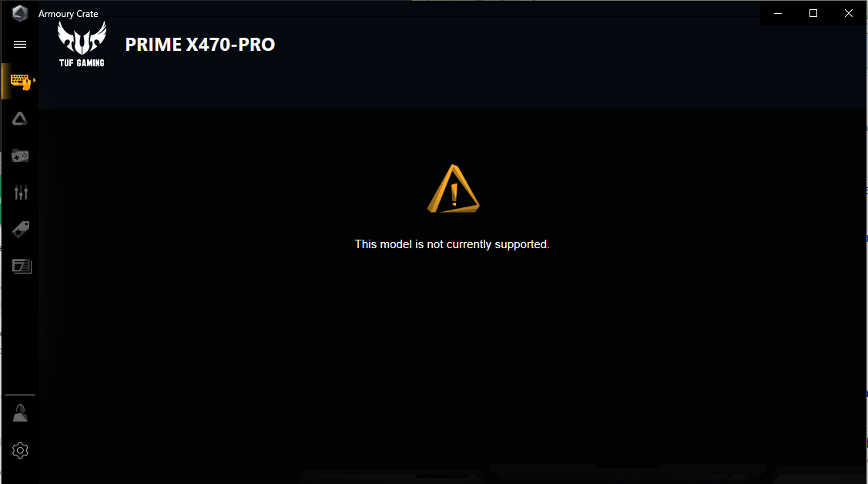The height and width of the screenshot is (484, 868).
Task: Open the News page icon
Action: [x=22, y=267]
